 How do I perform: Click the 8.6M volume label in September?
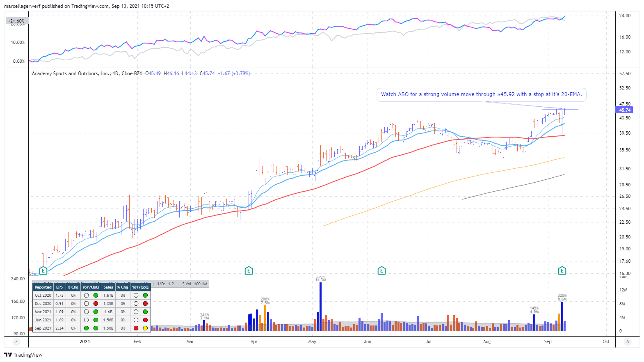coord(562,299)
